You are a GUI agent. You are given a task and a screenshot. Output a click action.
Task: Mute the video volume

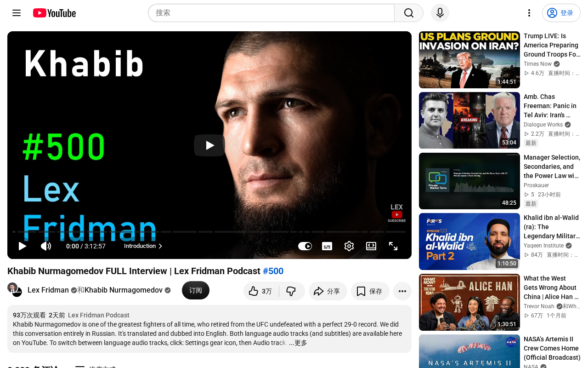(46, 246)
